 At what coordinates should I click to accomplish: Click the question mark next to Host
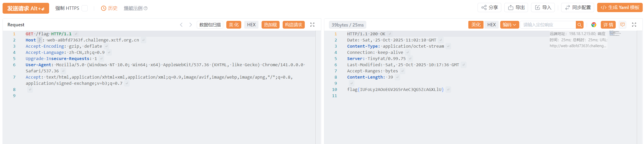(39, 40)
